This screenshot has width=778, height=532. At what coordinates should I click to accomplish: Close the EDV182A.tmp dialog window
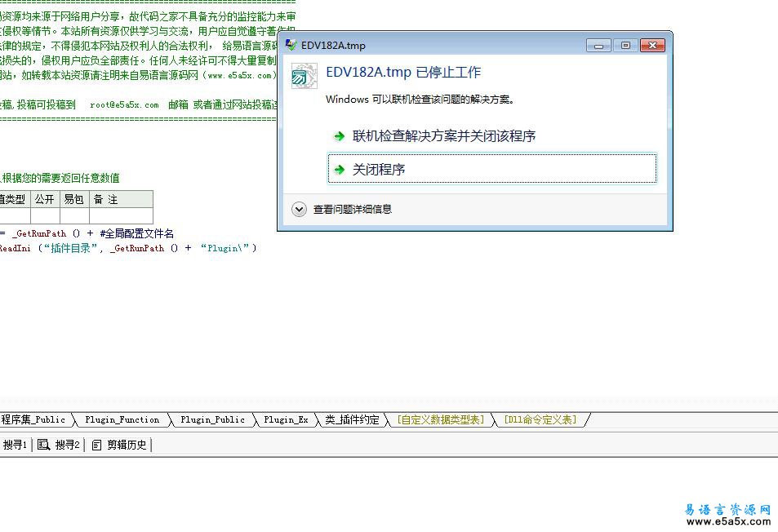pyautogui.click(x=652, y=45)
